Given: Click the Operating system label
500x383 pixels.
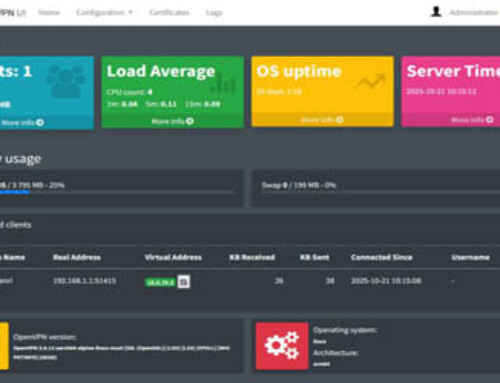Looking at the screenshot, I should (345, 330).
